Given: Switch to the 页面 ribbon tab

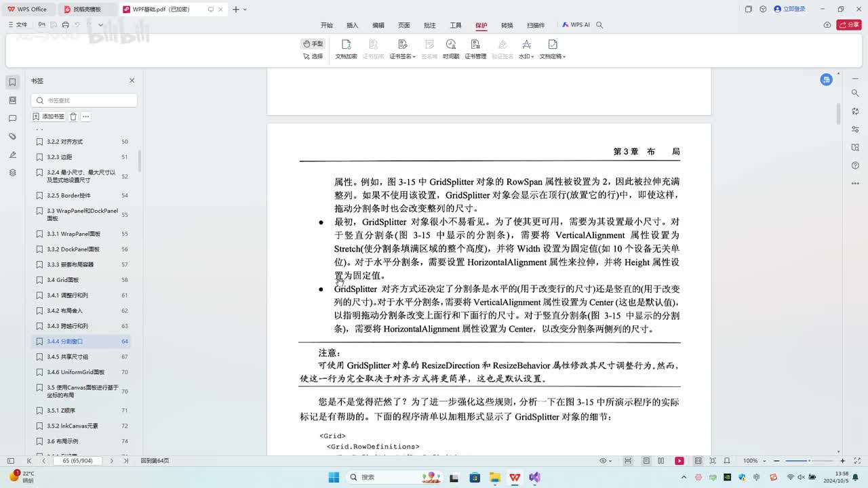Looking at the screenshot, I should 404,25.
